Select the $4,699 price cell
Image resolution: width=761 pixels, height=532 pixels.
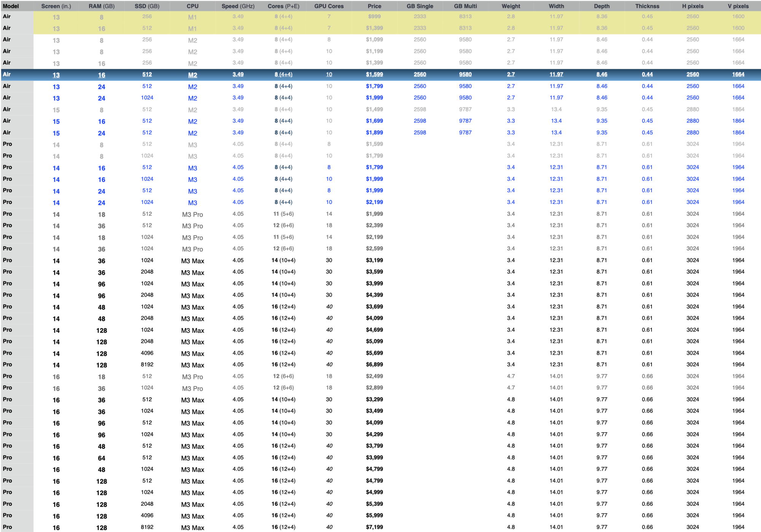[x=374, y=330]
